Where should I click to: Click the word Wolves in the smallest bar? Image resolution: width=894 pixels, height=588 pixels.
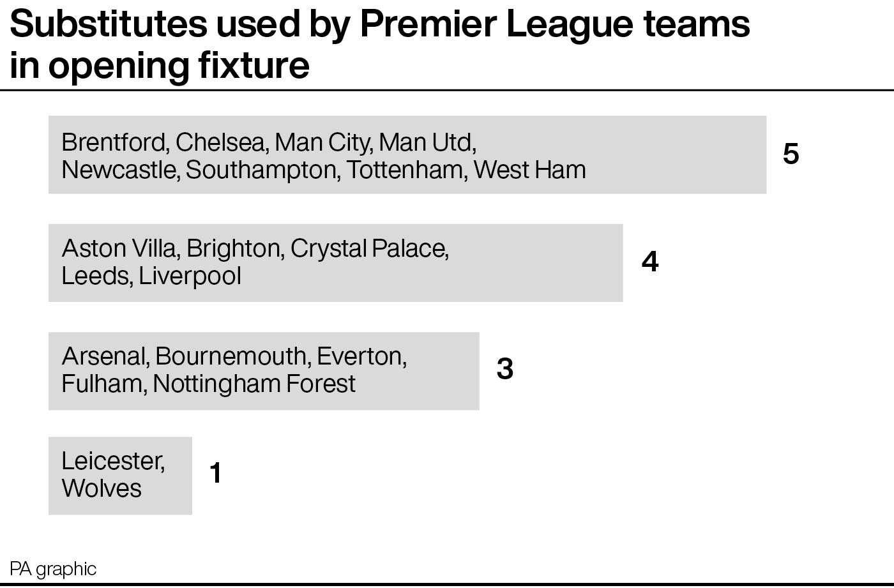(x=102, y=488)
